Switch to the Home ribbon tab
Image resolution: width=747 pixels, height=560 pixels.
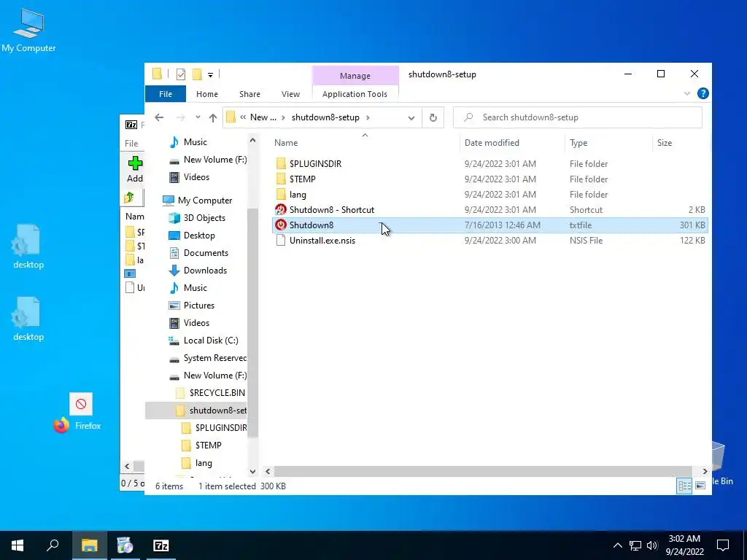click(206, 94)
